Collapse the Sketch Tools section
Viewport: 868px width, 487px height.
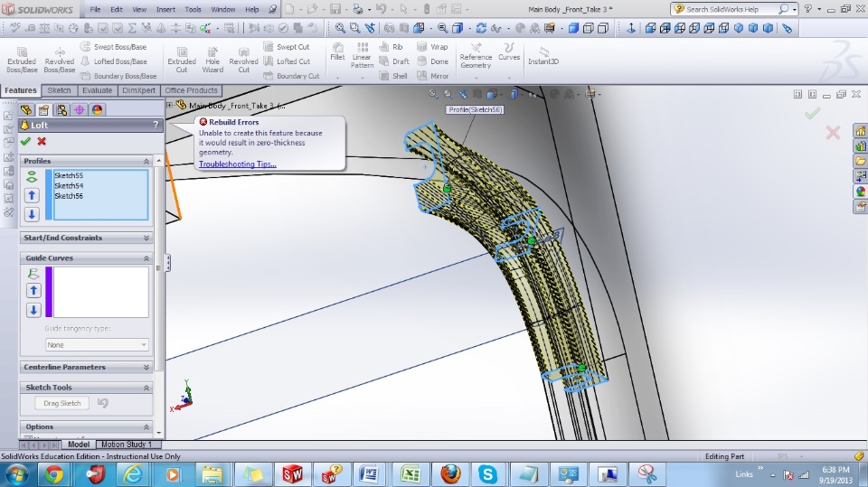click(146, 388)
